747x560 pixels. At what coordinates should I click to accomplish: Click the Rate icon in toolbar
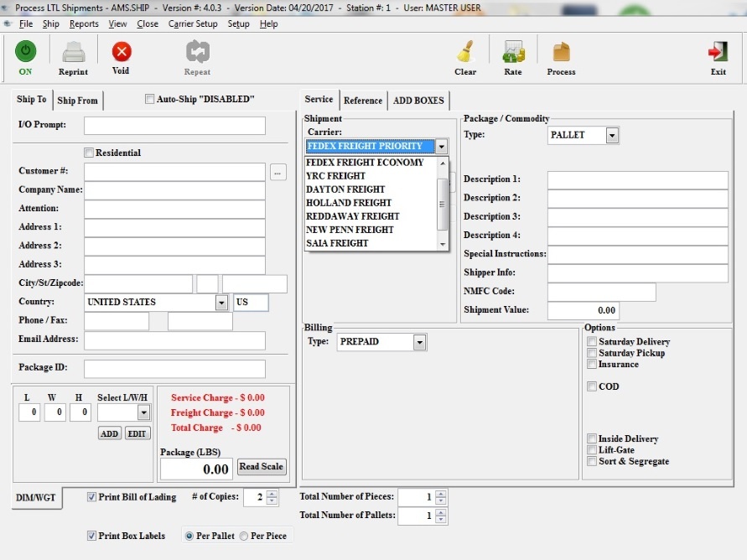tap(513, 51)
